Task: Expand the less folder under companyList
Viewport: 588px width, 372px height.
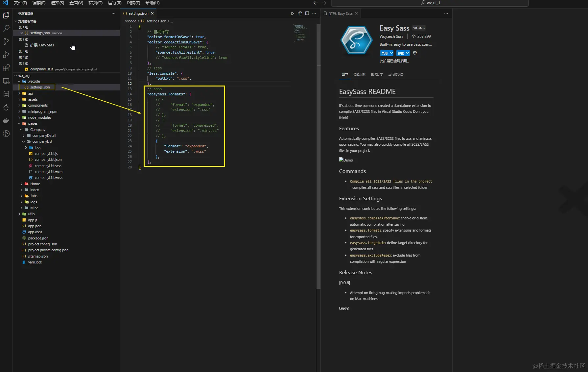Action: pos(26,148)
